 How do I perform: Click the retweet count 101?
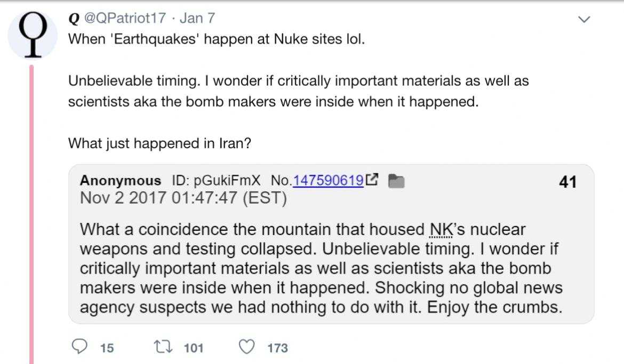point(193,348)
